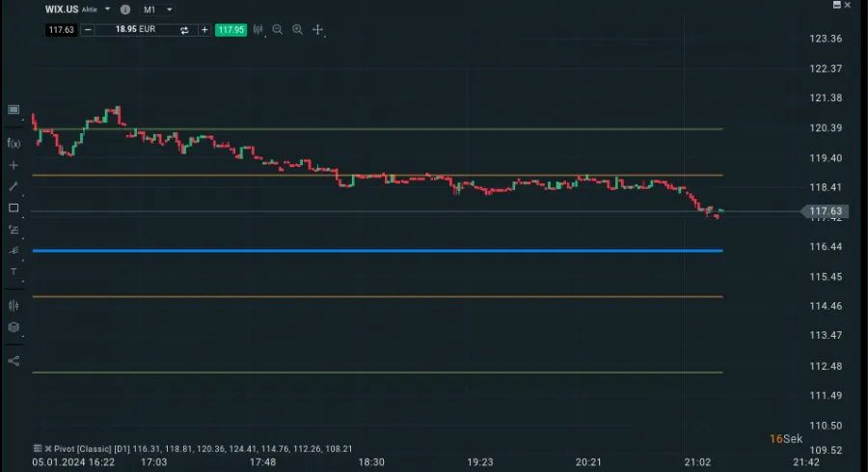Viewport: 868px width, 472px height.
Task: Select the rectangle shape tool
Action: tap(14, 208)
